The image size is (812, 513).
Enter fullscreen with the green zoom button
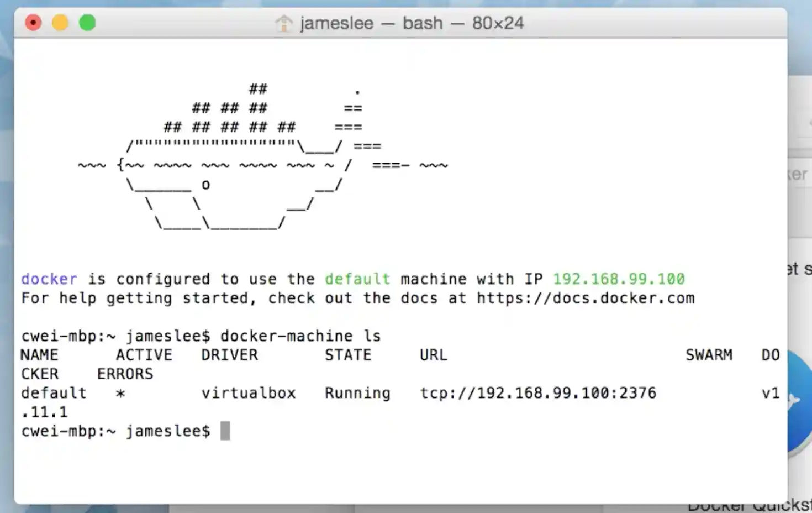click(87, 22)
